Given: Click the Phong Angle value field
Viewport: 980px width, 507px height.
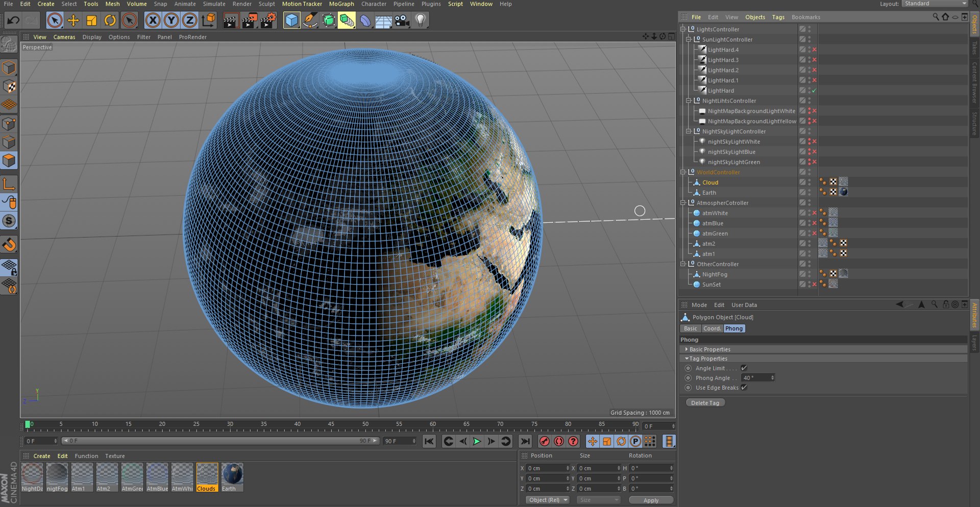Looking at the screenshot, I should tap(758, 378).
